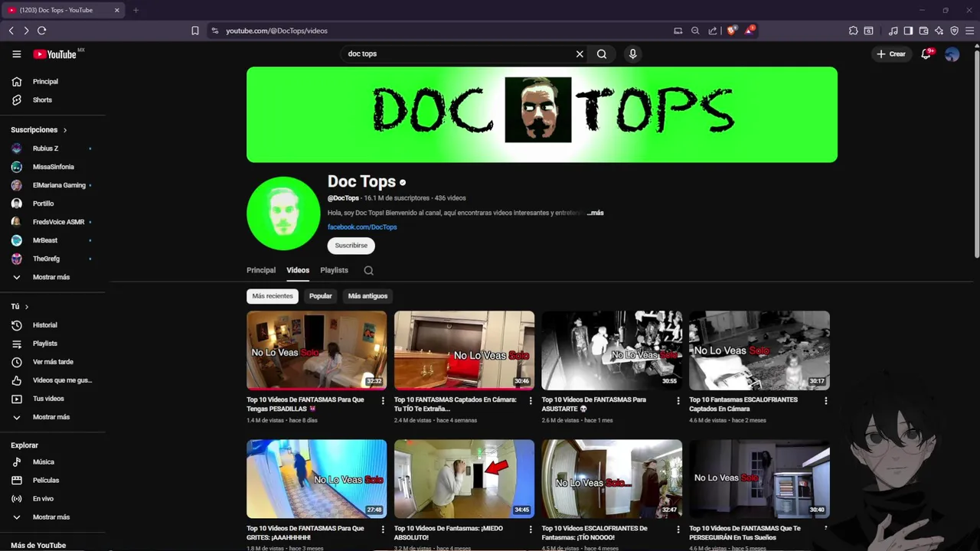The height and width of the screenshot is (551, 980).
Task: Open Brave Wallet icon
Action: [x=923, y=31]
